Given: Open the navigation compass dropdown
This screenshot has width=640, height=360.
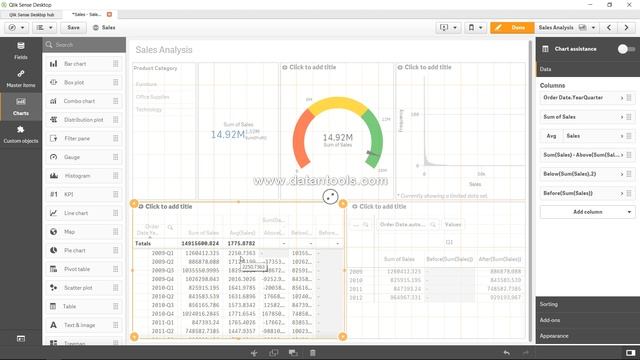Looking at the screenshot, I should coord(17,28).
